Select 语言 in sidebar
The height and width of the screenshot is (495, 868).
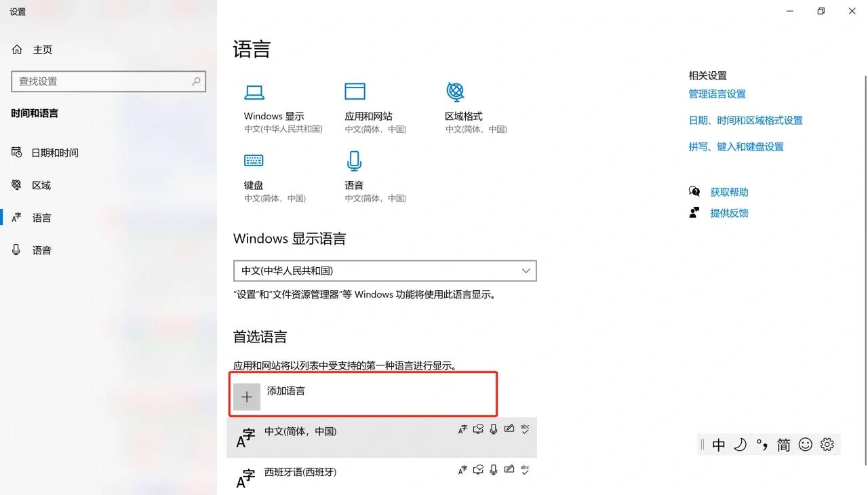tap(42, 218)
